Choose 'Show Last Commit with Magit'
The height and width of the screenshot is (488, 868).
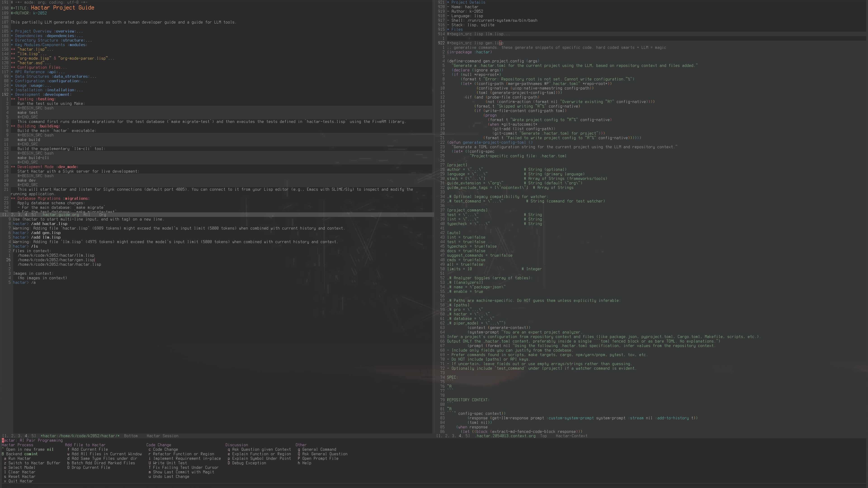(x=183, y=472)
